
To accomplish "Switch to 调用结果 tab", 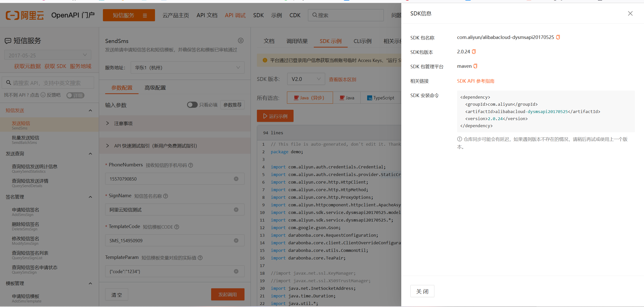I will [x=297, y=41].
